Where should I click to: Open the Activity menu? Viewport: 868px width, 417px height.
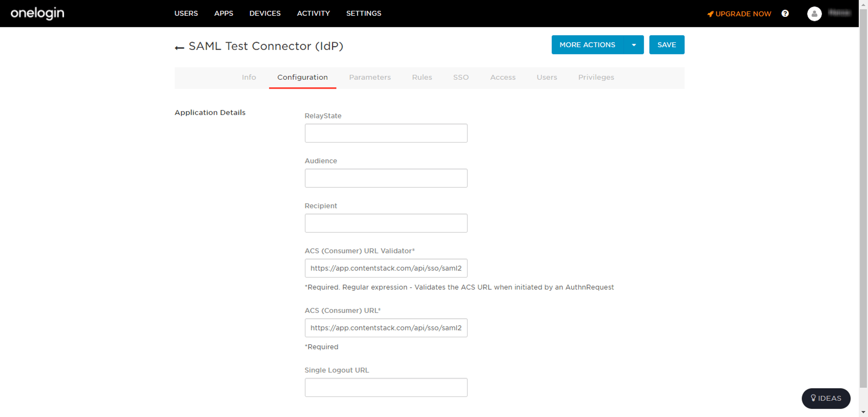point(313,14)
